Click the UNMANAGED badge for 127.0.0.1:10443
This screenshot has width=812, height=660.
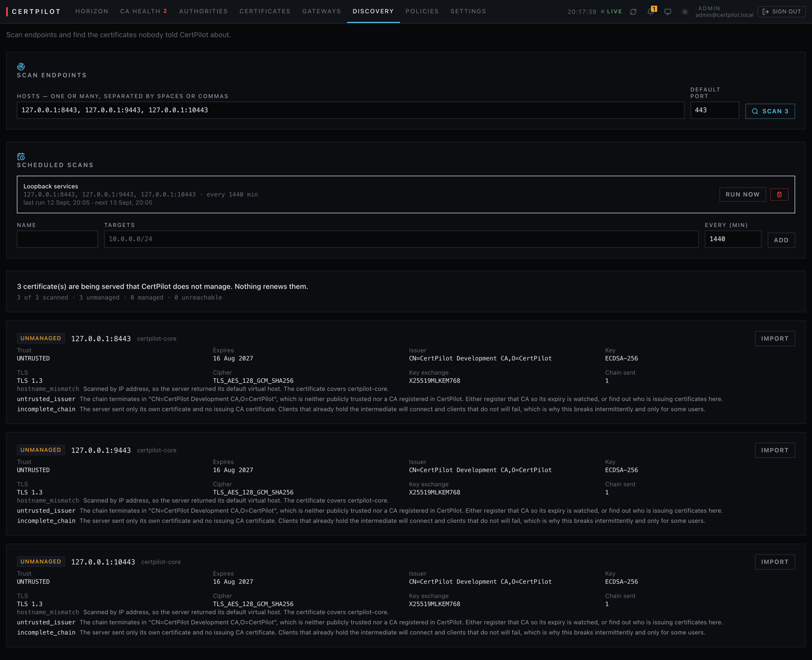click(x=41, y=562)
